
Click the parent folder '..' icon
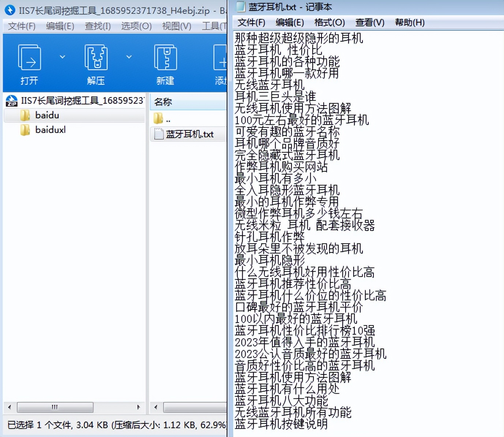tap(158, 118)
